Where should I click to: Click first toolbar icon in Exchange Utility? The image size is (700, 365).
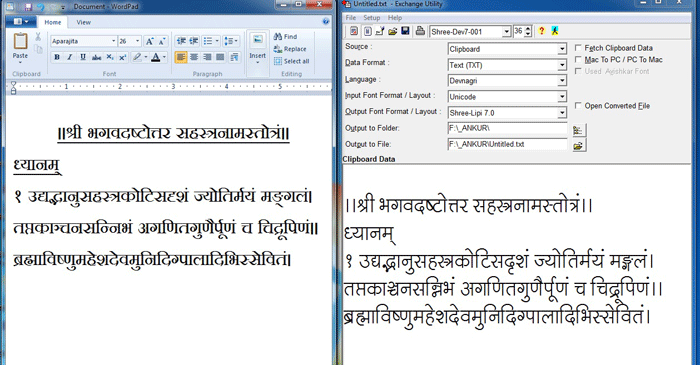354,31
